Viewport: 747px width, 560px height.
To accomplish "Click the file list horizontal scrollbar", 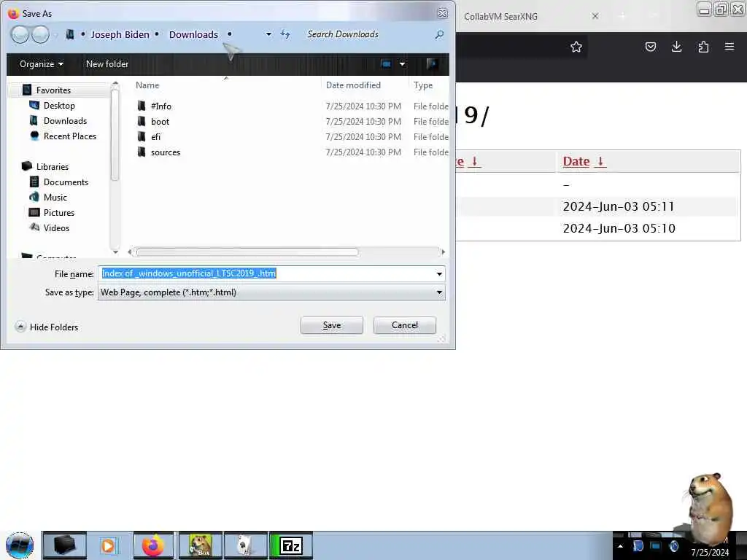I will pyautogui.click(x=246, y=252).
